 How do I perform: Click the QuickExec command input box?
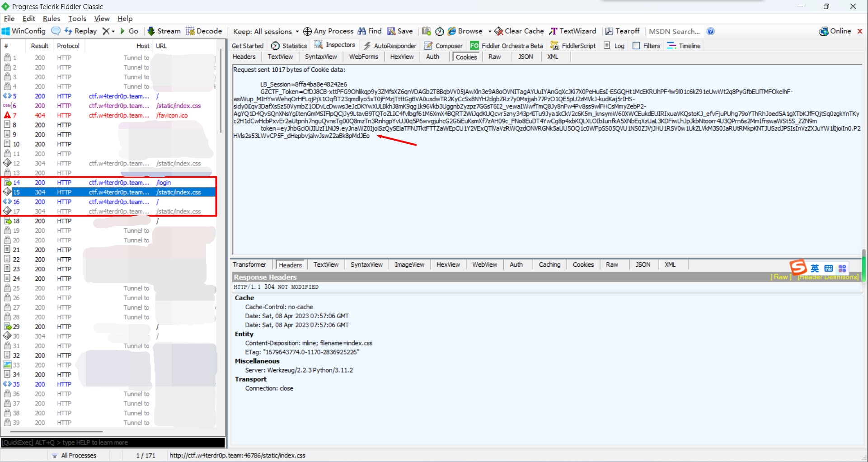tap(113, 443)
